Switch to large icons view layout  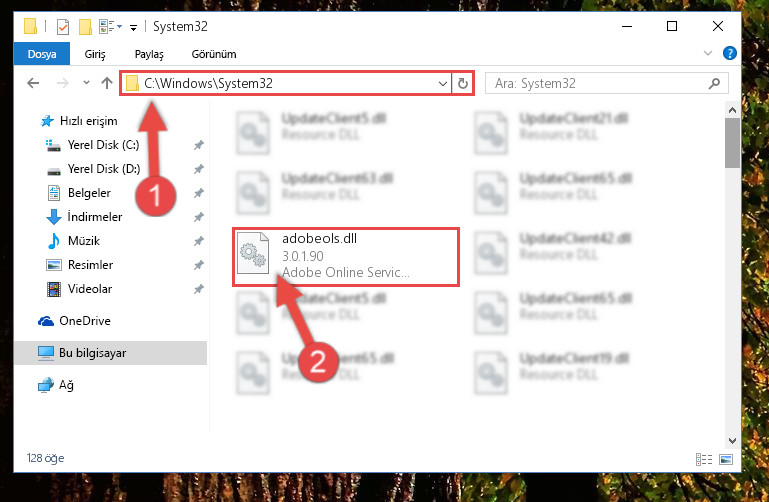(x=726, y=459)
